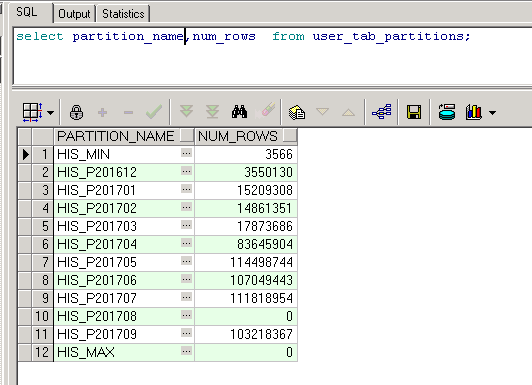Screen dimensions: 532x385
Task: Open ellipsis button for HIS_P201703 cell
Action: pos(186,225)
